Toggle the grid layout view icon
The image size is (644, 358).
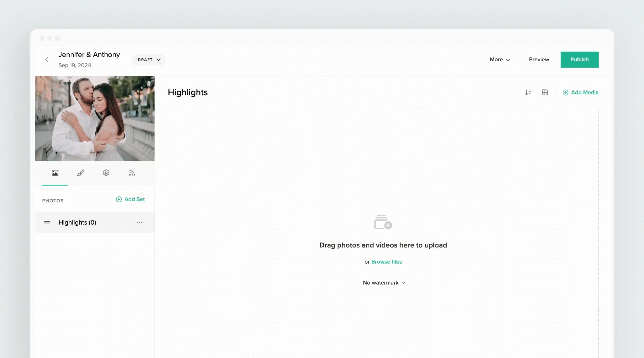coord(545,93)
